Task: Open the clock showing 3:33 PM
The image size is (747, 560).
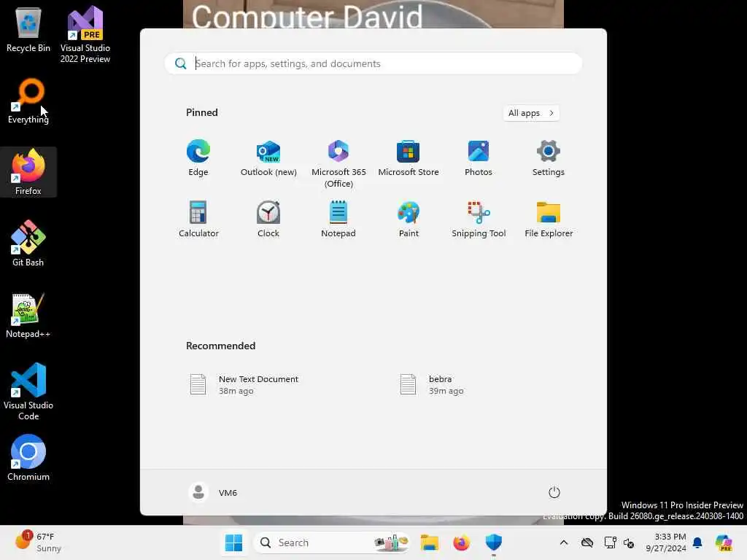Action: point(665,542)
